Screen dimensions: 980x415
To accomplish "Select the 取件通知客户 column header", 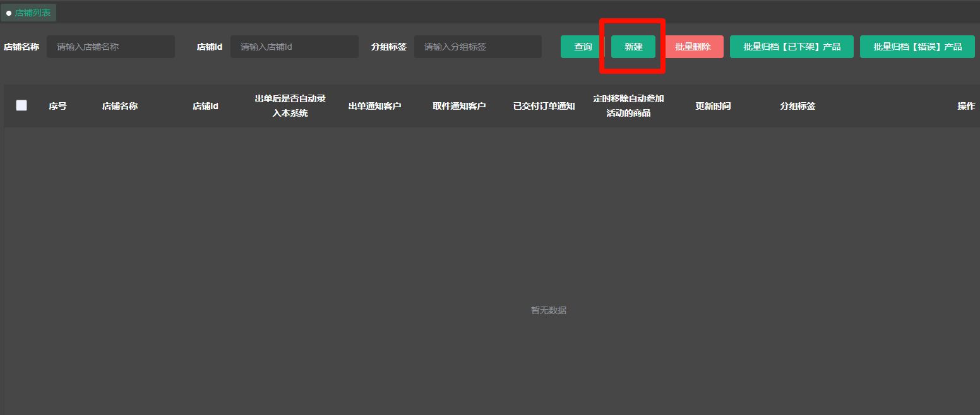I will [459, 106].
